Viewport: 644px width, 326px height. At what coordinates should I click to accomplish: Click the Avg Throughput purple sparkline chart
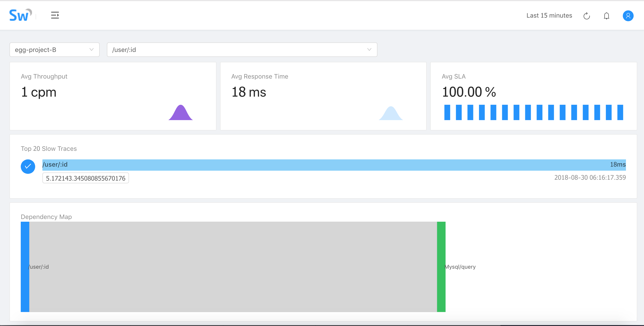[180, 112]
